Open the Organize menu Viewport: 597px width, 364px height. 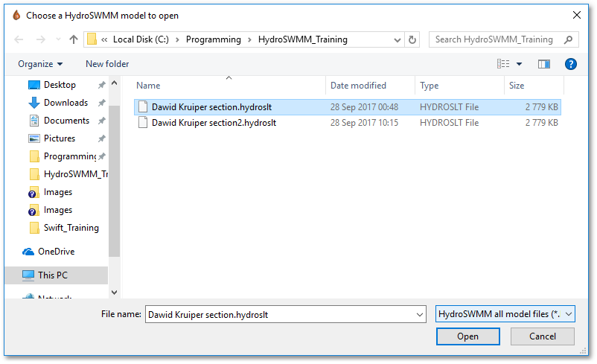40,64
